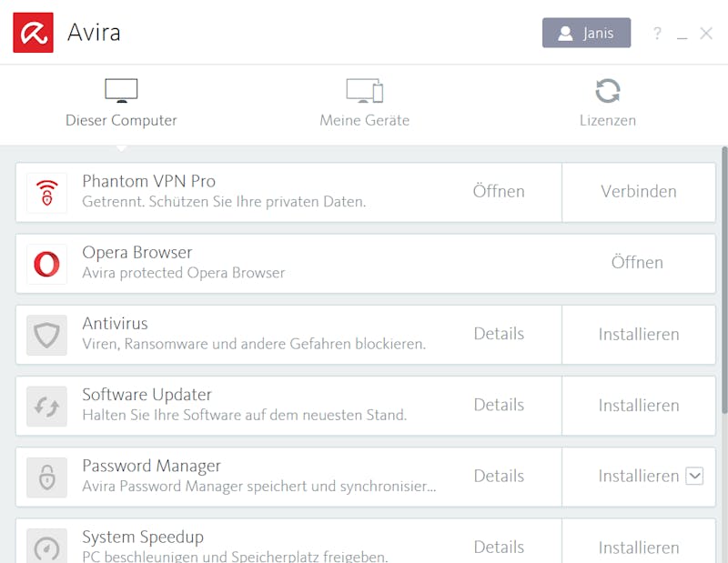Click the vertical scrollbar thumb
The width and height of the screenshot is (728, 563).
(x=724, y=280)
